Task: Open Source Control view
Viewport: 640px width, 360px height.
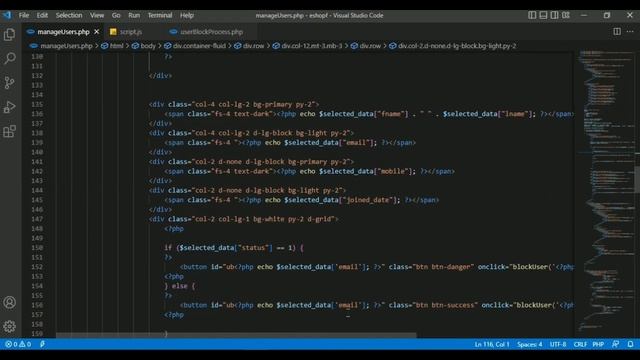Action: tap(9, 82)
